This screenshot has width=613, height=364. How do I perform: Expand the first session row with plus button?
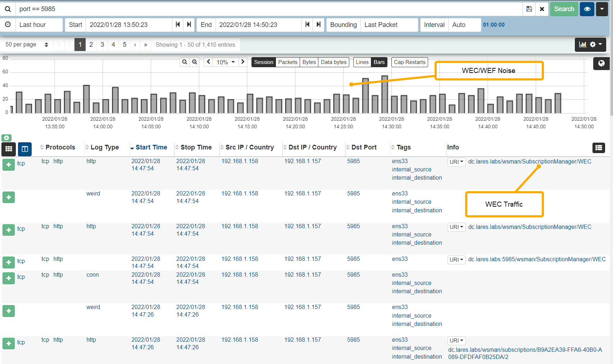coord(9,165)
